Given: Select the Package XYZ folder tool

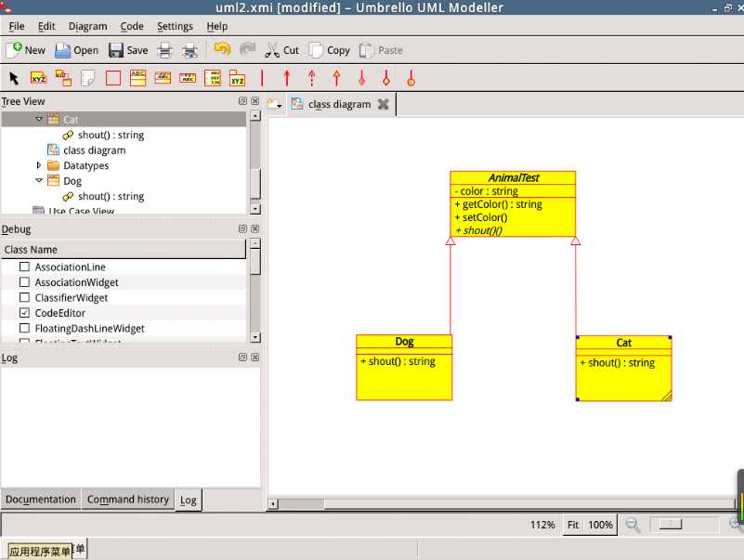Looking at the screenshot, I should (237, 78).
